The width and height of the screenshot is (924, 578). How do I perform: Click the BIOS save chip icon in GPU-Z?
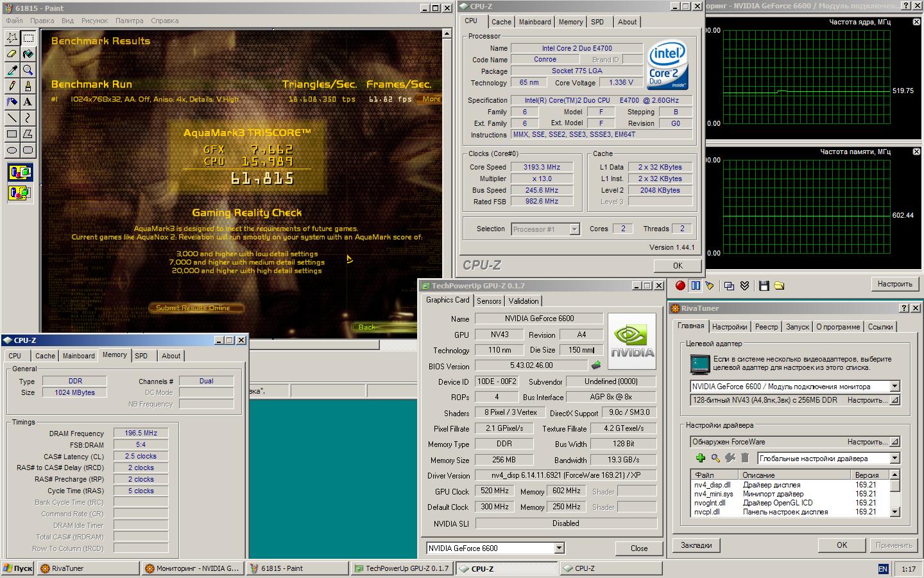(x=596, y=365)
